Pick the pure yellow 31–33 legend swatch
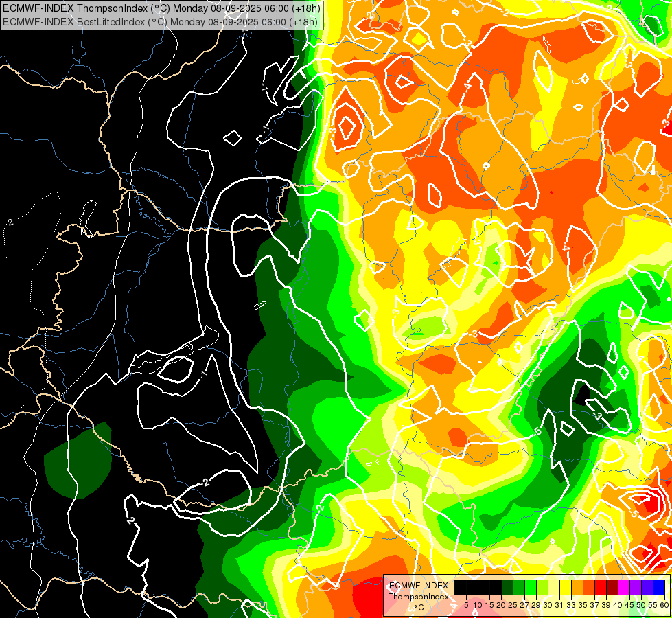 566,587
